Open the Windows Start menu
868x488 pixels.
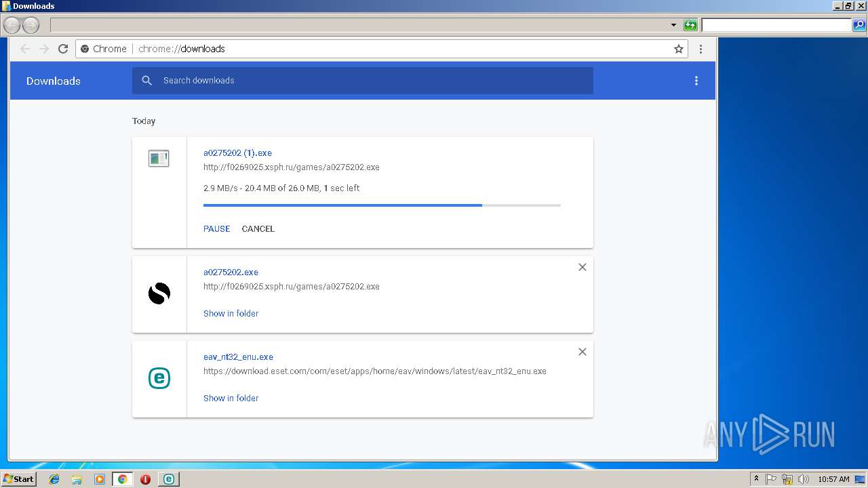(x=19, y=479)
